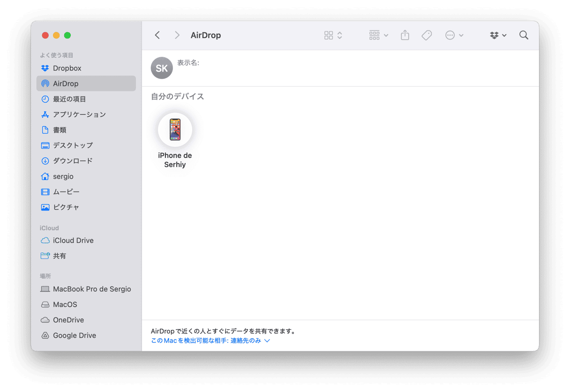Click the 自分のデバイス section heading
This screenshot has width=570, height=392.
tap(178, 97)
